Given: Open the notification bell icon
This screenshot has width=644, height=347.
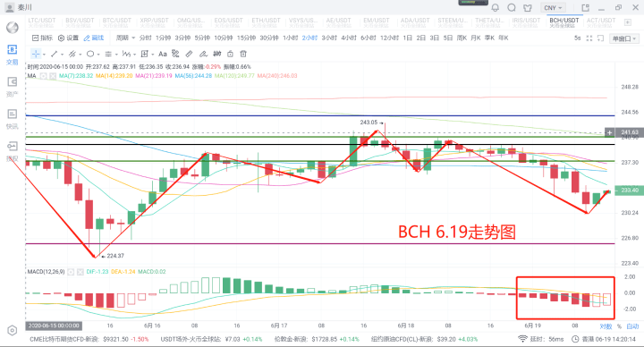Looking at the screenshot, I should point(496,8).
